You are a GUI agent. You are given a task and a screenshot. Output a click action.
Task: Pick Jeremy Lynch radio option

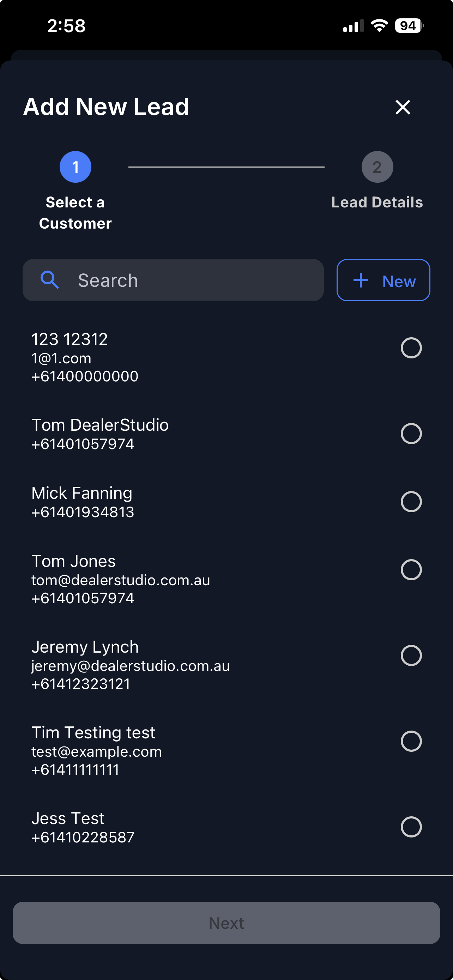coord(411,655)
